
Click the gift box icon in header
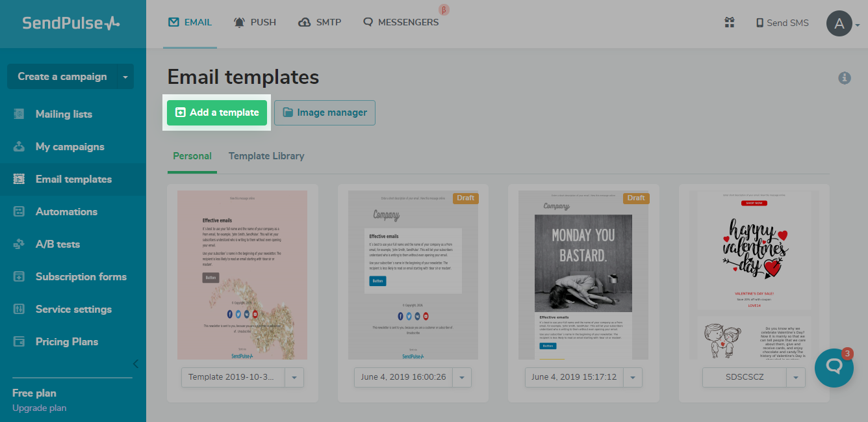click(x=729, y=23)
